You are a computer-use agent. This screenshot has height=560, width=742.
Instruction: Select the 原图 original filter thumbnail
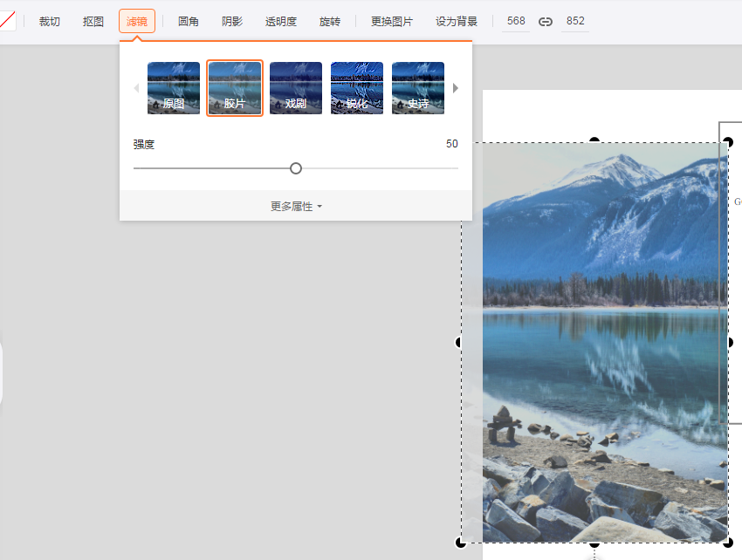tap(174, 88)
